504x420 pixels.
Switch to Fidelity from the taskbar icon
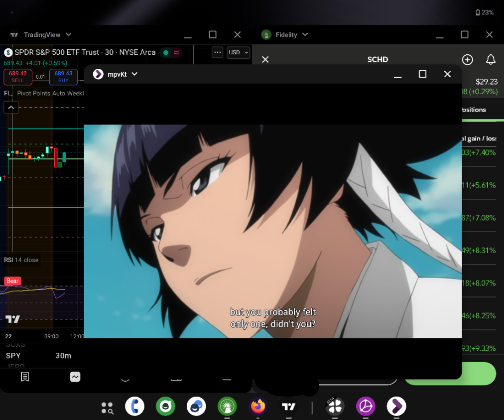pos(227,406)
